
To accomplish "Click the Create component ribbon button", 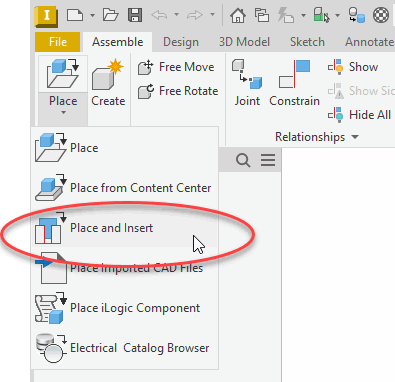I will tap(108, 83).
